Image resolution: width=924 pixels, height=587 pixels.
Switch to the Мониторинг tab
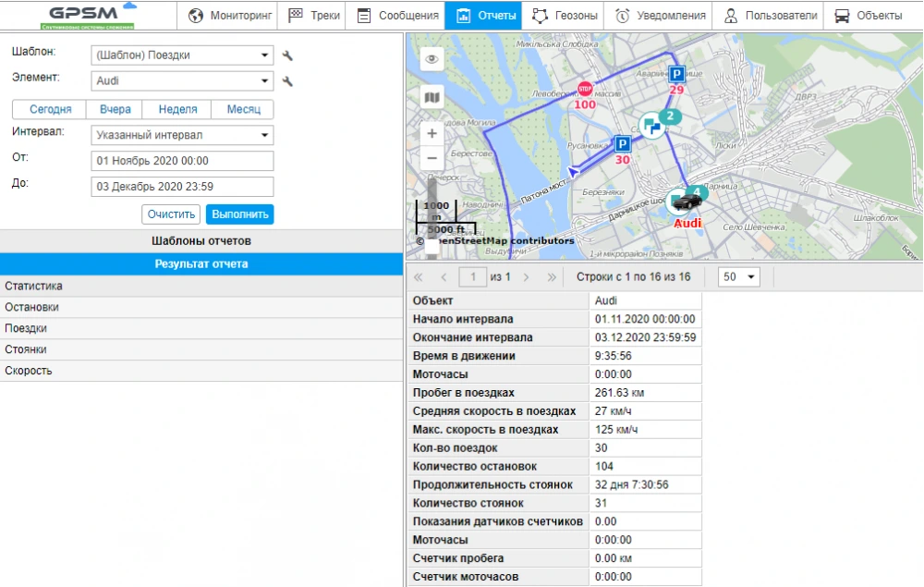pyautogui.click(x=230, y=16)
